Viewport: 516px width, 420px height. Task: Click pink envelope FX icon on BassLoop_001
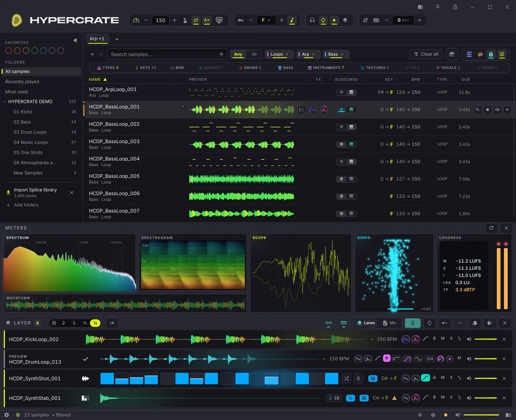[324, 110]
